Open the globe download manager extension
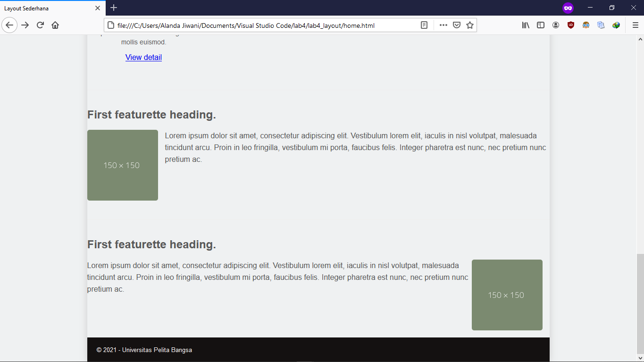The width and height of the screenshot is (644, 362). 616,25
